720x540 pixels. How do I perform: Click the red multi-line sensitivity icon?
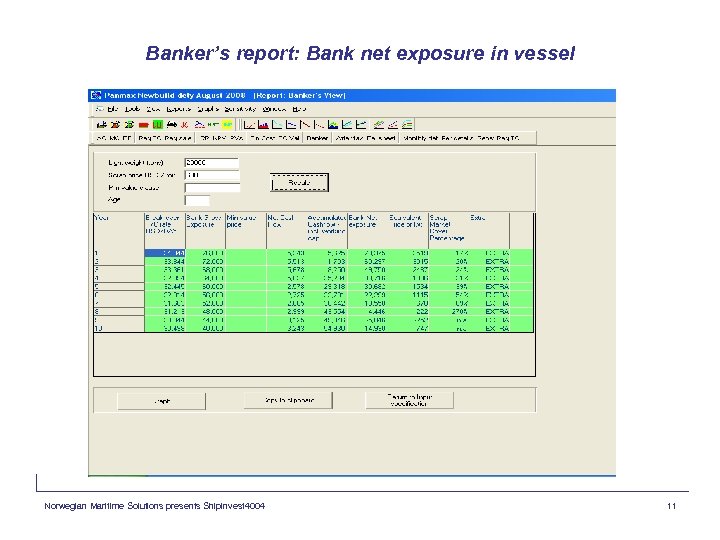pos(393,124)
